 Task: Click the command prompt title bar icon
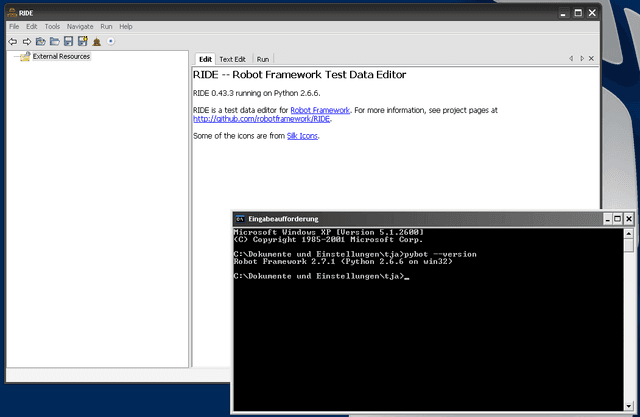241,218
